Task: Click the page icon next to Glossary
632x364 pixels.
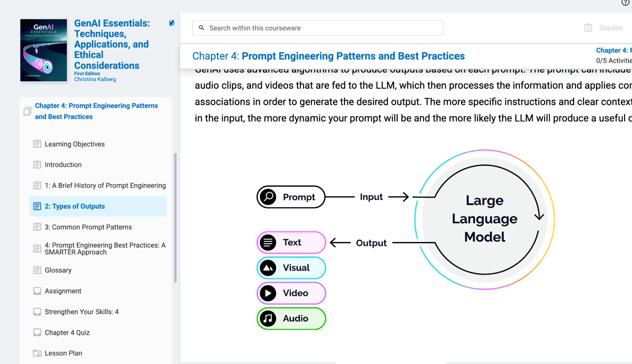Action: [x=37, y=270]
